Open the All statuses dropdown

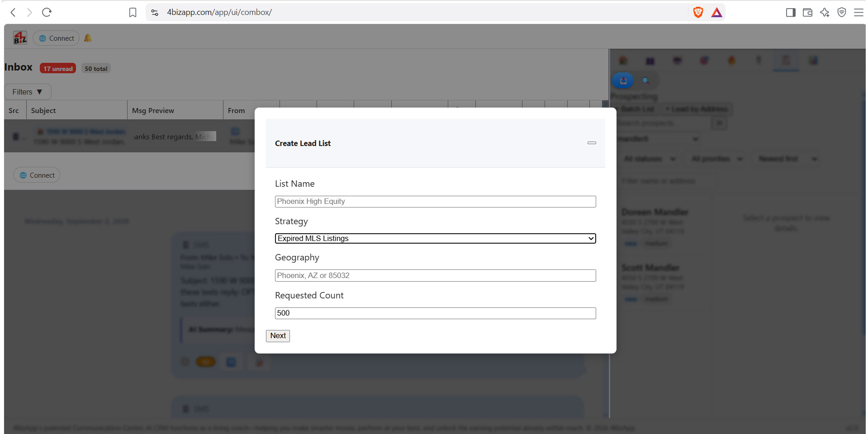pyautogui.click(x=649, y=159)
